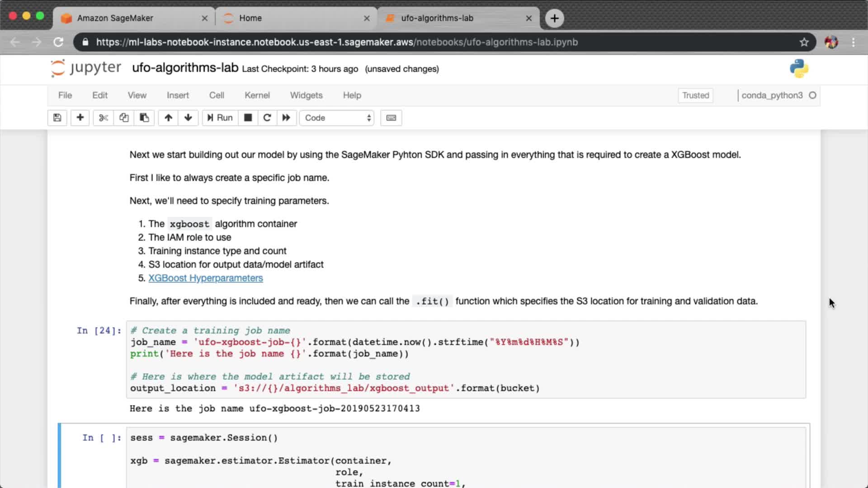This screenshot has width=868, height=488.
Task: Open the command palette keyboard icon
Action: (391, 118)
